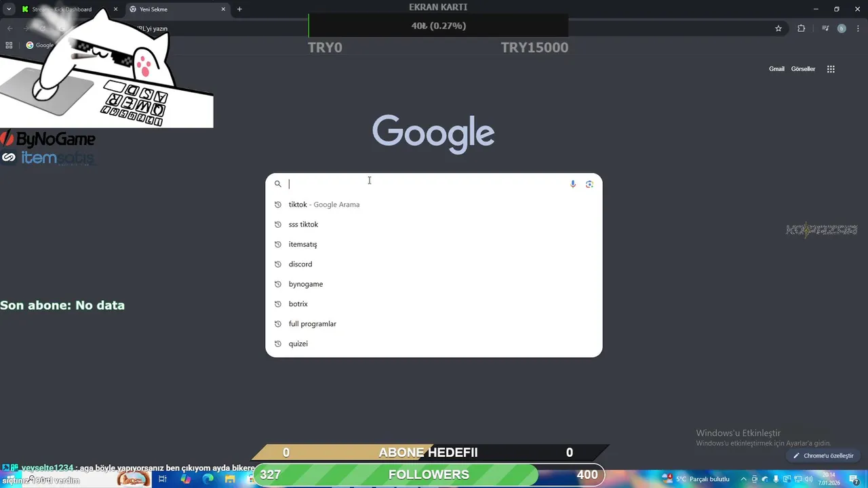Image resolution: width=868 pixels, height=488 pixels.
Task: Open the Copilot taskbar icon
Action: (x=185, y=479)
